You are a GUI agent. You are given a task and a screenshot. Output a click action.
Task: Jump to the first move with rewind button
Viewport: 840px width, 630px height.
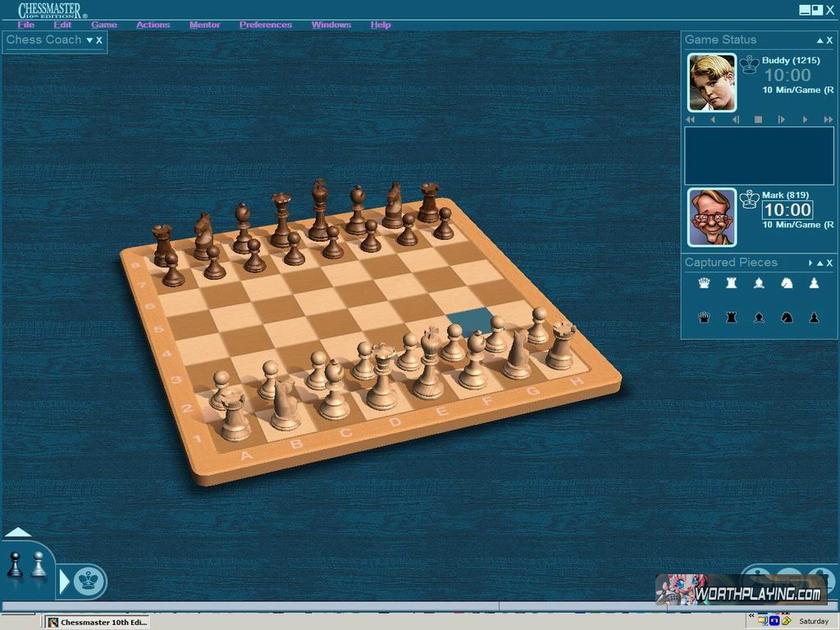(690, 120)
